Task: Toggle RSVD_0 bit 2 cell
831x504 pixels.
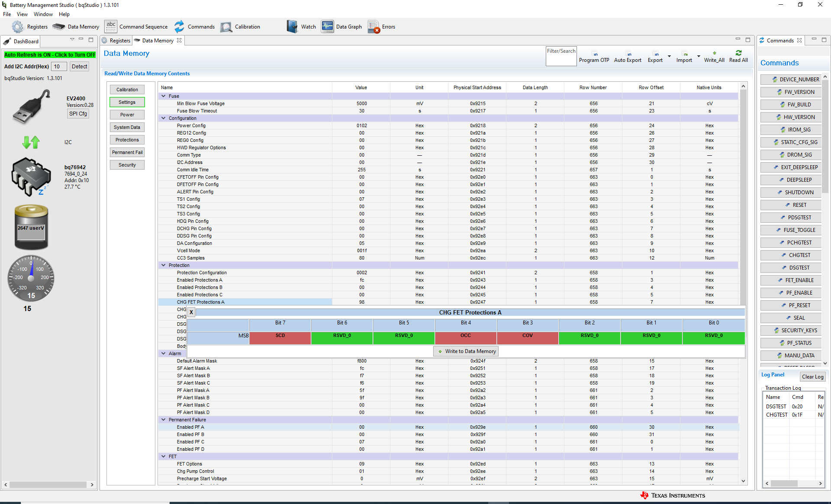Action: (589, 338)
